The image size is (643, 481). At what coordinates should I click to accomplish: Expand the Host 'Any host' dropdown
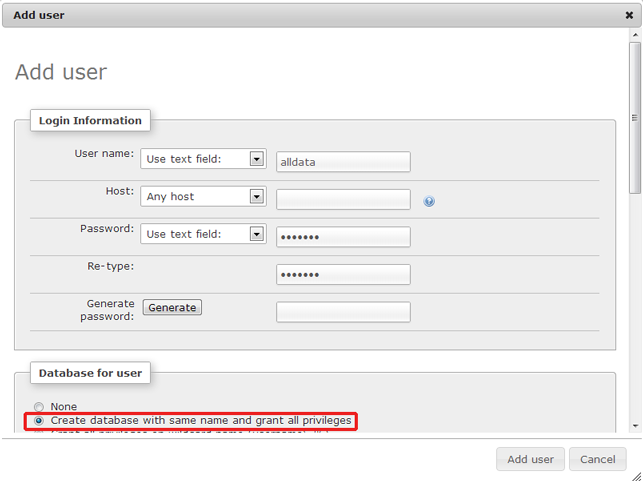pos(256,197)
